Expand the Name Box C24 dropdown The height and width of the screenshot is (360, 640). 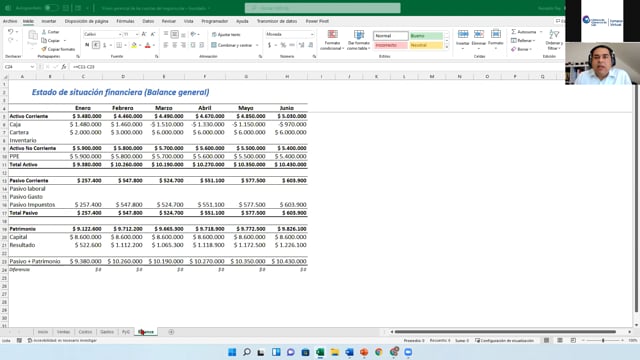pyautogui.click(x=32, y=67)
